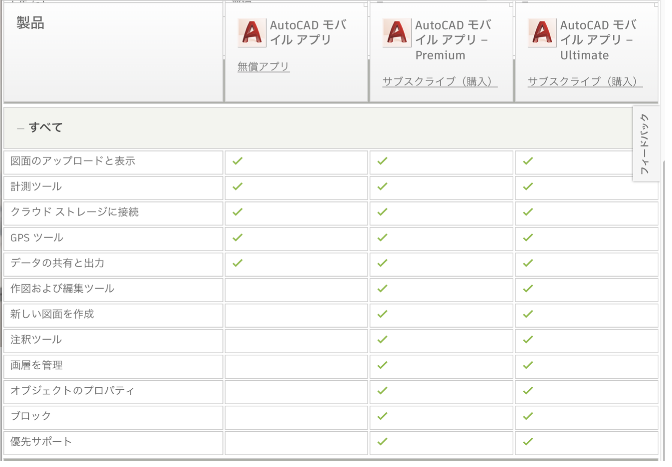672x467 pixels.
Task: Click free app checkmark for 計測ツール
Action: [237, 187]
